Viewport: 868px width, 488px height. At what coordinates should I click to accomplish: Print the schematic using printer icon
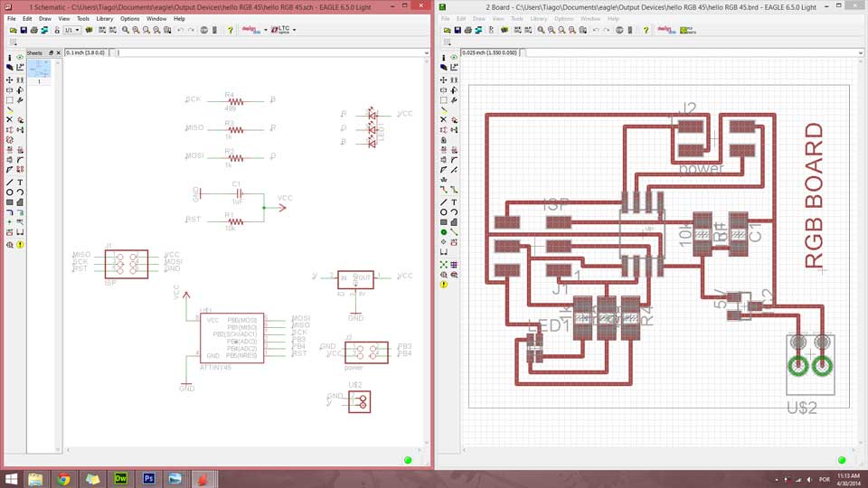coord(33,30)
